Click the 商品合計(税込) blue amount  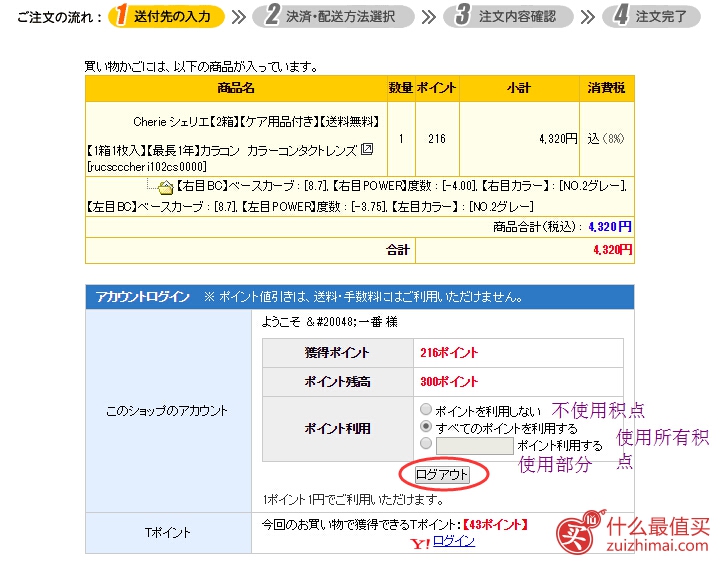[610, 227]
